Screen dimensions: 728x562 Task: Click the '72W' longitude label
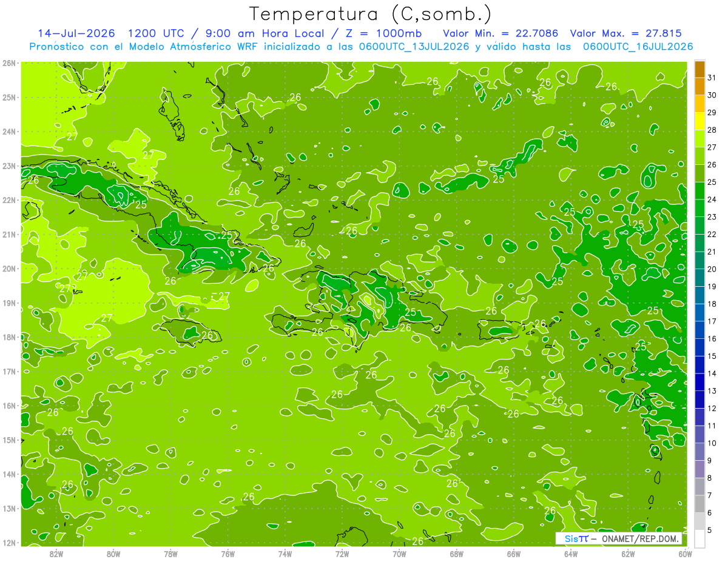click(342, 554)
